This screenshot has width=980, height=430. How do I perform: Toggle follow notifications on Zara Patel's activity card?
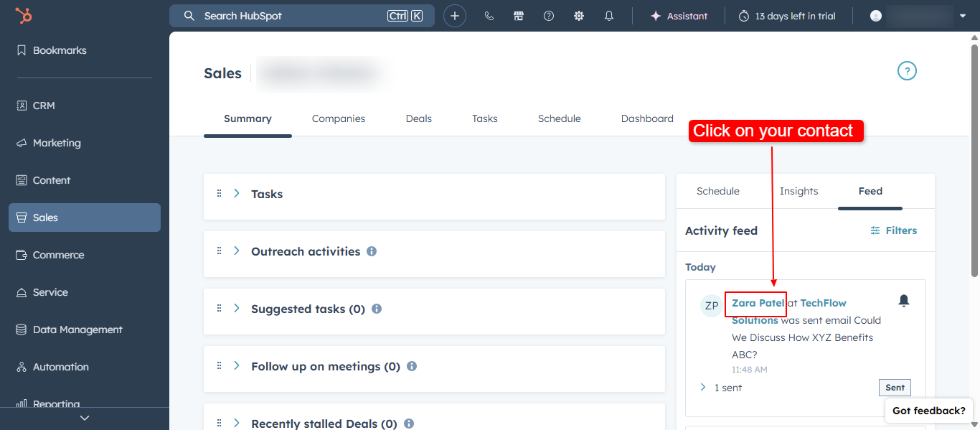[904, 300]
